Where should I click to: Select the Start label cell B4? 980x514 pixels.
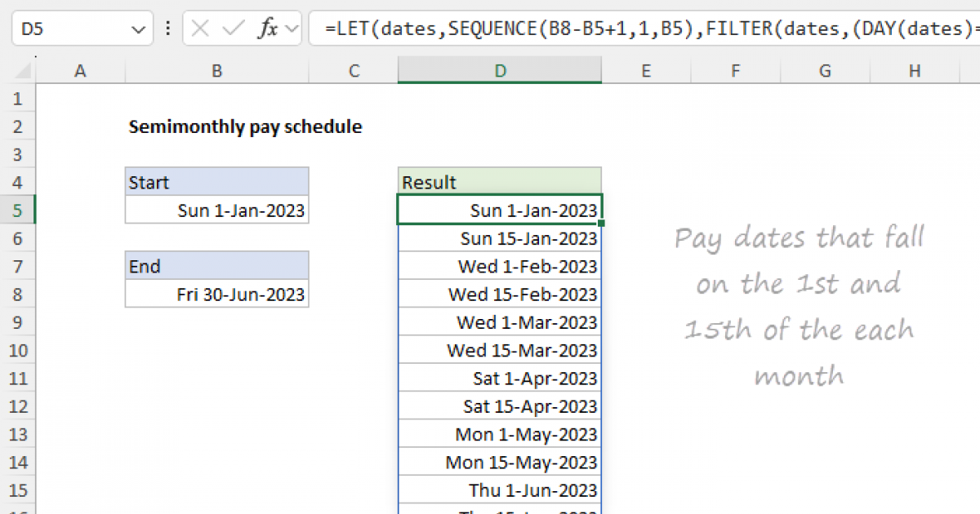click(x=216, y=181)
